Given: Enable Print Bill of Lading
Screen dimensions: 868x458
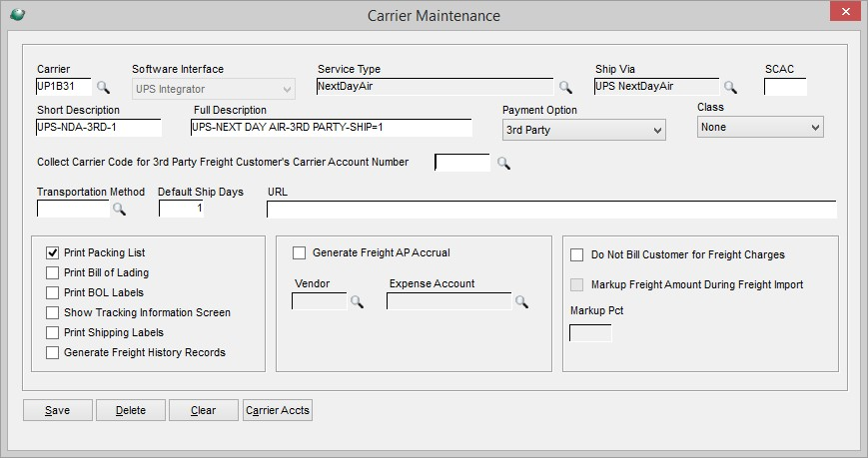Looking at the screenshot, I should [52, 272].
